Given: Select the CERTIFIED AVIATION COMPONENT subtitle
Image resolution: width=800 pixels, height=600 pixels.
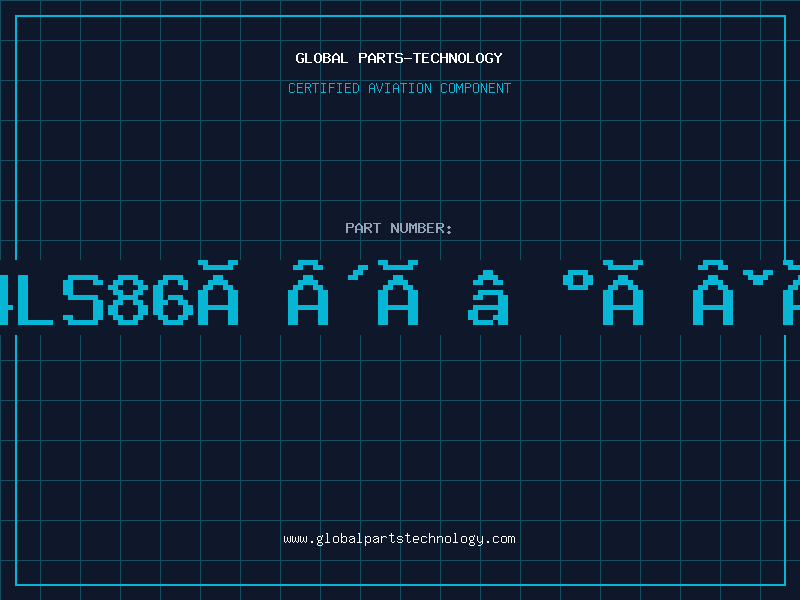Looking at the screenshot, I should [x=399, y=88].
